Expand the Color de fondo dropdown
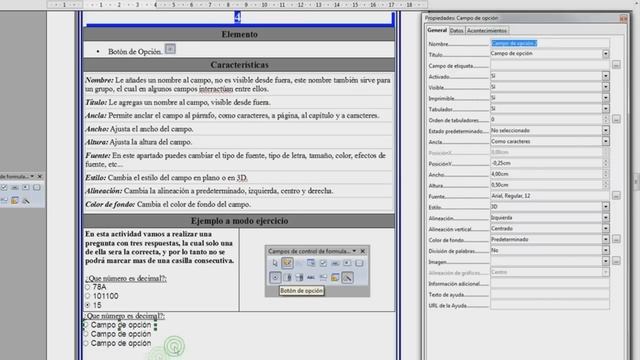640x360 pixels. pyautogui.click(x=606, y=240)
